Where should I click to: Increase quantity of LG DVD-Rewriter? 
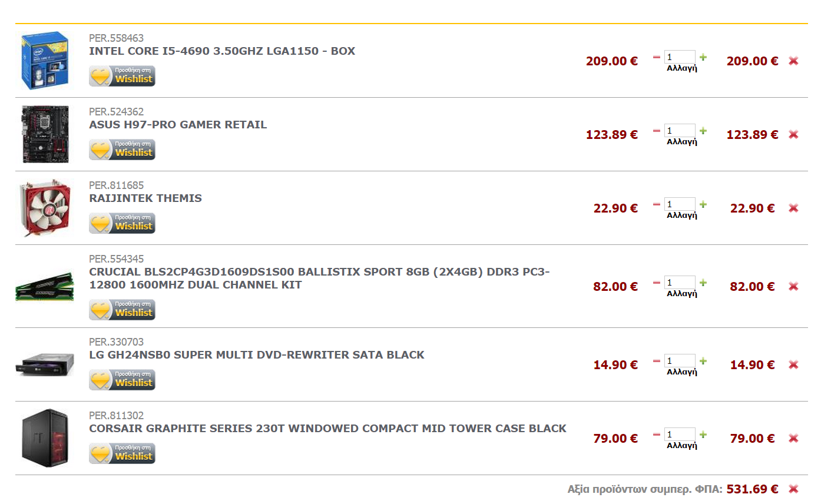point(703,361)
